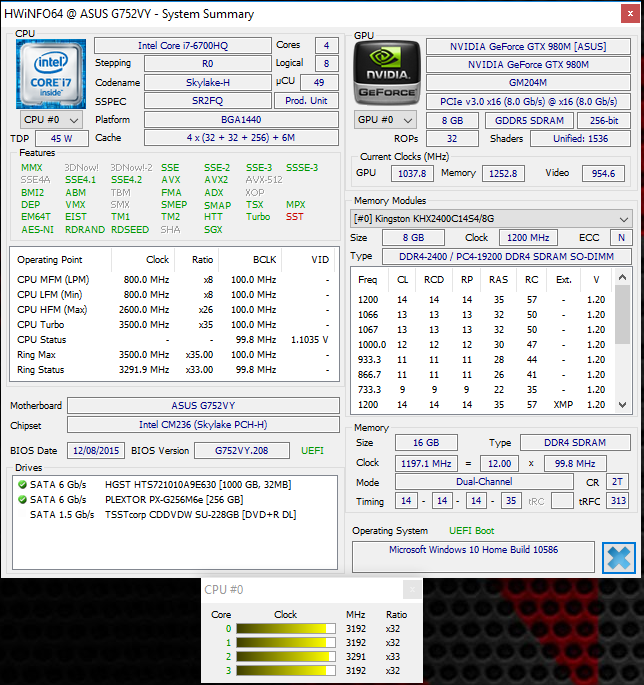This screenshot has width=644, height=685.
Task: Click the GPU clock 1037.8 field
Action: point(412,173)
